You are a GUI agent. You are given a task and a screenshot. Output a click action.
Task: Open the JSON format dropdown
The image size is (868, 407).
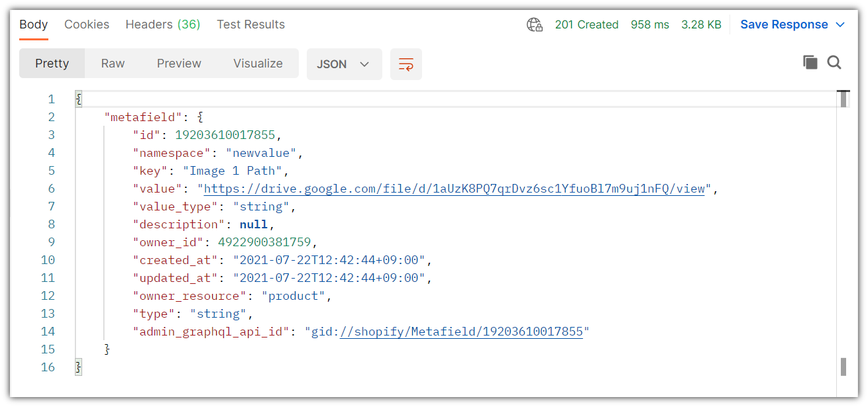point(344,64)
